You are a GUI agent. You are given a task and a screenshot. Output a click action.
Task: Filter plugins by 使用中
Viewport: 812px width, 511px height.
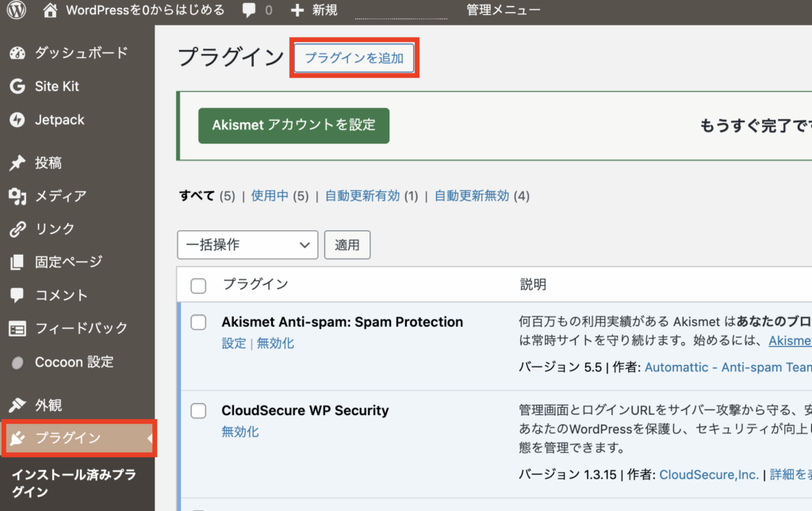click(x=270, y=195)
